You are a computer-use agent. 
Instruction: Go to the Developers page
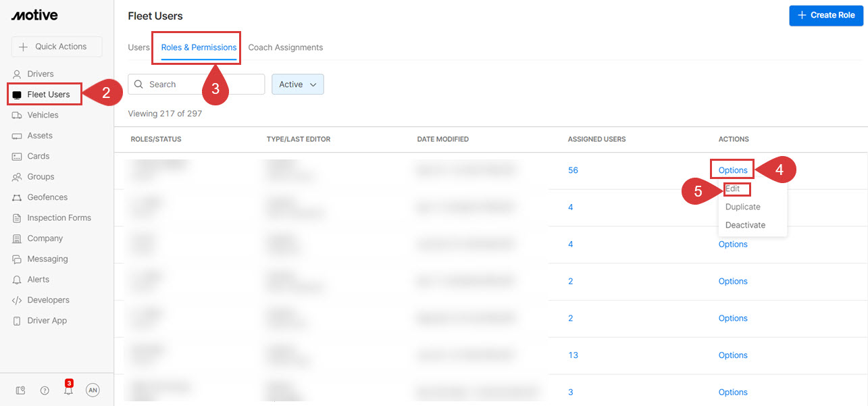[x=47, y=299]
